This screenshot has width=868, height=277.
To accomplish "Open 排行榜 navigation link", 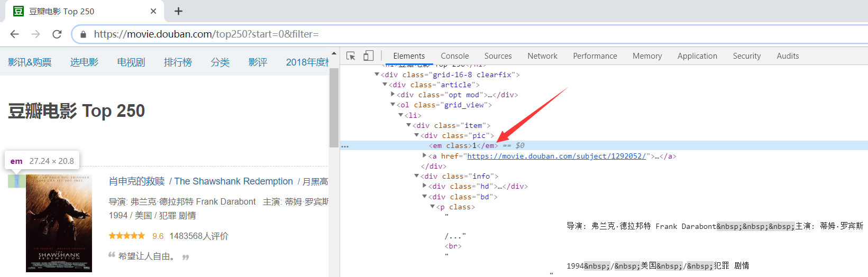I will 178,62.
